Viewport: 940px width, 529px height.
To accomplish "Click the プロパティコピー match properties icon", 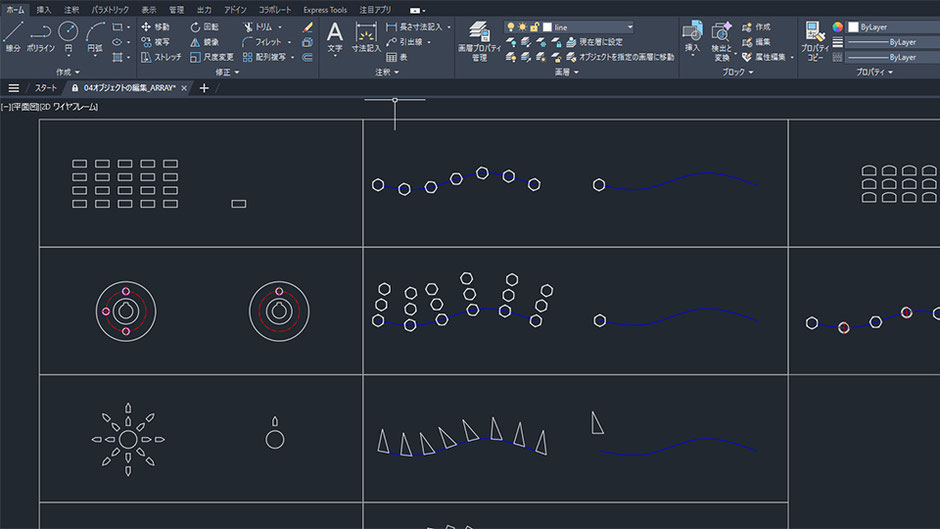I will point(815,41).
